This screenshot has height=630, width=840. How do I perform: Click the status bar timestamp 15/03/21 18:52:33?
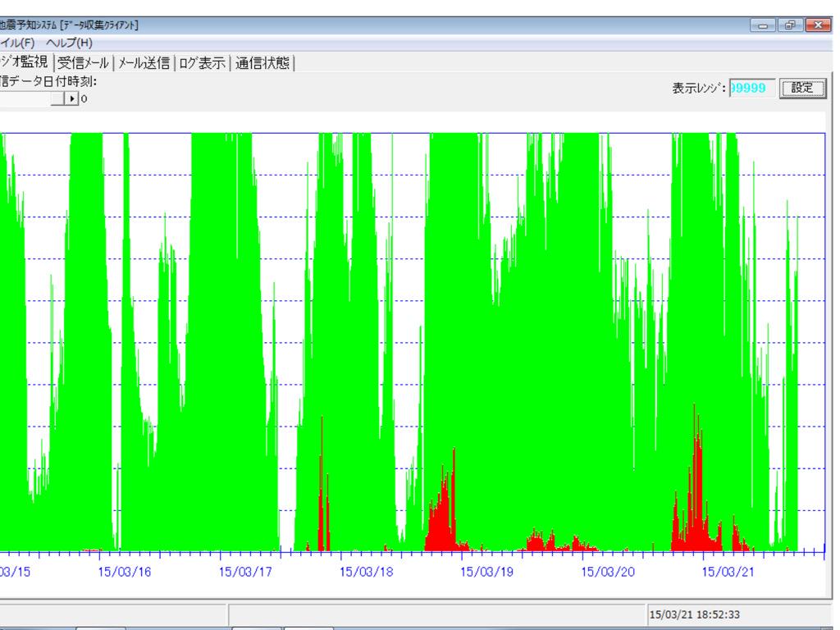pos(694,614)
